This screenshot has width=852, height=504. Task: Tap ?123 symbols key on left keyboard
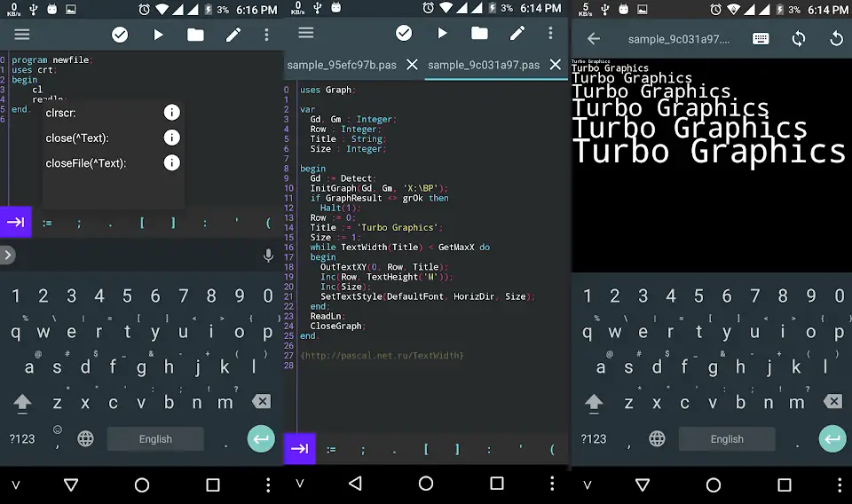coord(21,439)
